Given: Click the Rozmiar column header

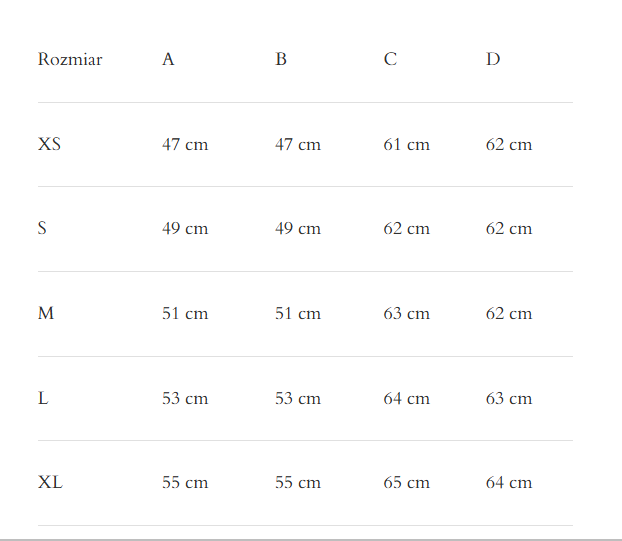Looking at the screenshot, I should click(x=70, y=59).
